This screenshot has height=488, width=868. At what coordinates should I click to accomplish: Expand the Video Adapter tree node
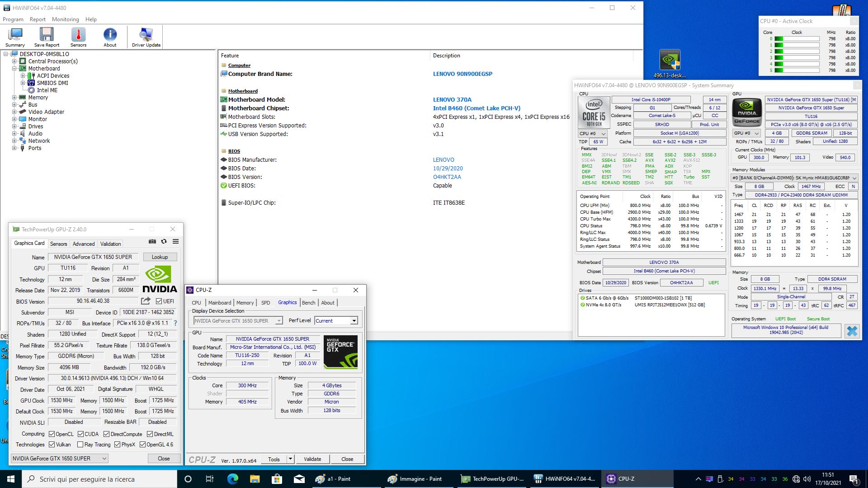tap(14, 112)
